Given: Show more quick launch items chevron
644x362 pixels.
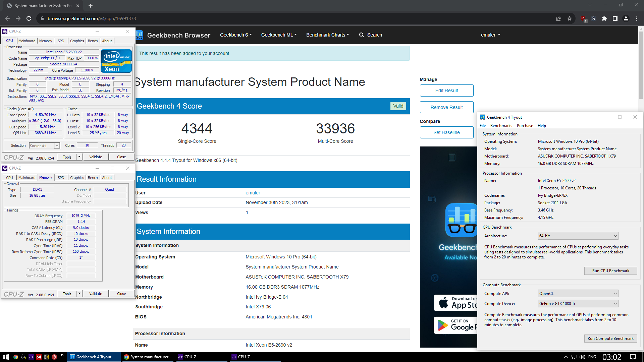Looking at the screenshot, I should [x=62, y=356].
